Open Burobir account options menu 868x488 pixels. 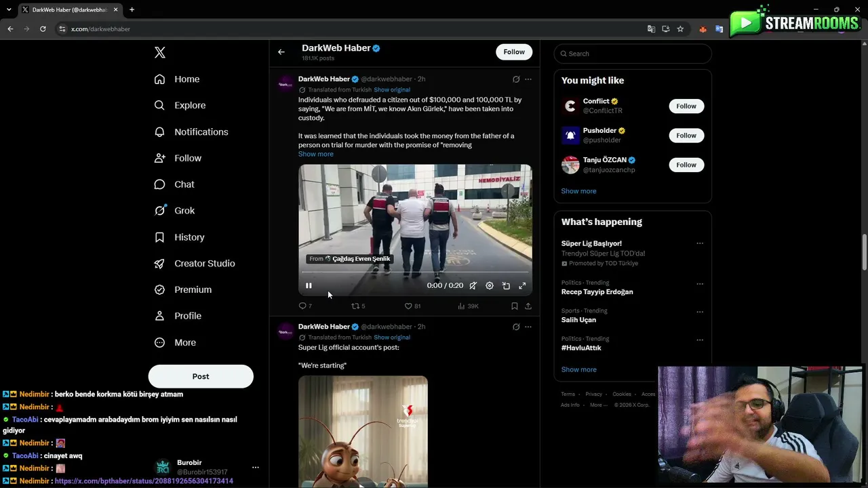255,467
